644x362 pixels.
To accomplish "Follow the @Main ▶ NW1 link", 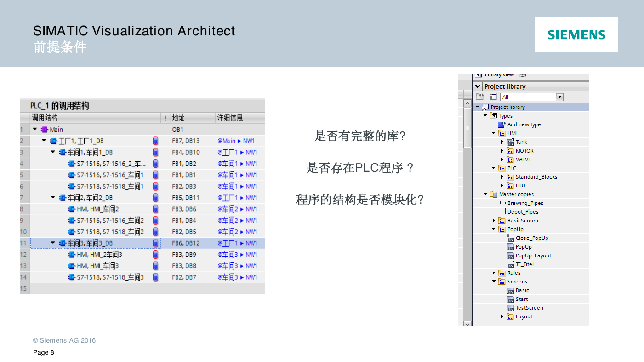I will pos(236,141).
